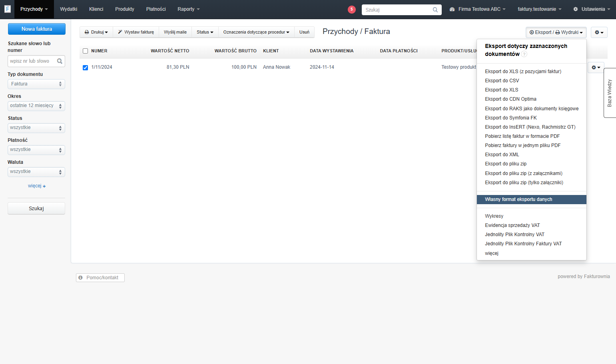Expand the Drukuj toolbar dropdown
Viewport: 616px width, 364px height.
click(96, 32)
